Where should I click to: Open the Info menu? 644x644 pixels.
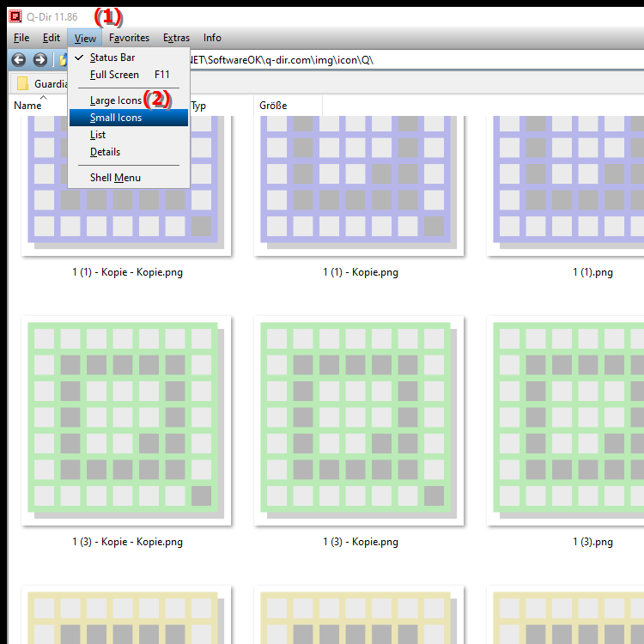point(212,38)
